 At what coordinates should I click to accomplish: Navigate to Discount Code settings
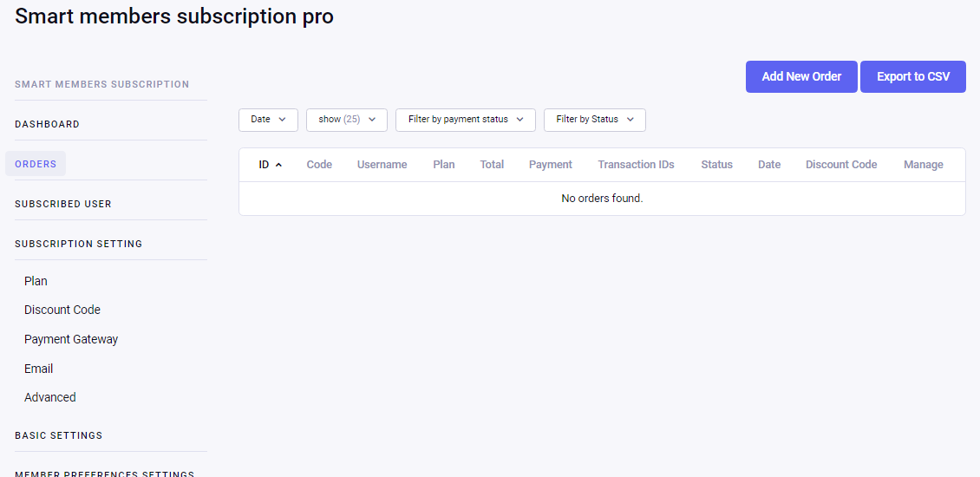point(62,310)
